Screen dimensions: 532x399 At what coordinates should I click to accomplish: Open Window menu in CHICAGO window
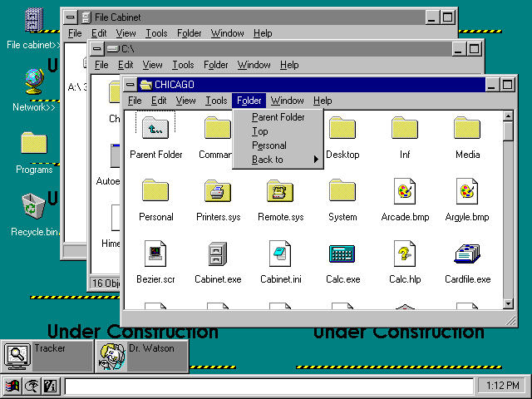tap(287, 101)
